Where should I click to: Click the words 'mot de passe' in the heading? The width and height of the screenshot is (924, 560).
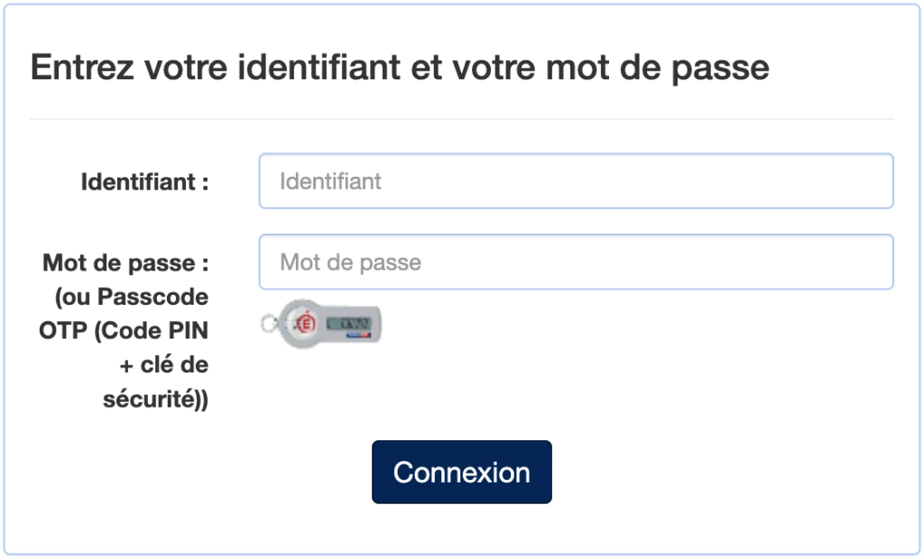658,67
